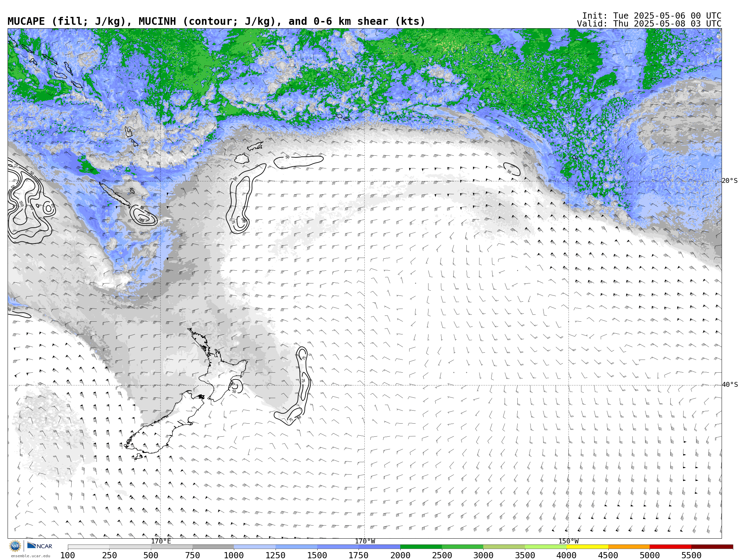Click the colorbar label 5500
Screen dimensions: 744x560
[x=691, y=556]
